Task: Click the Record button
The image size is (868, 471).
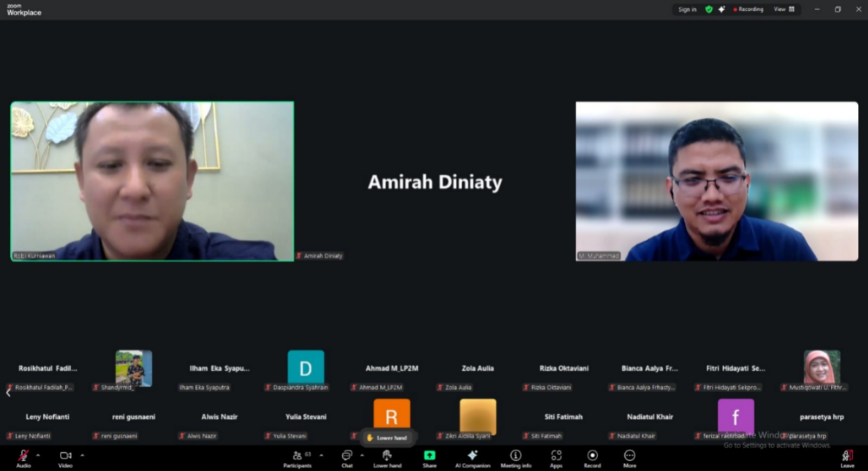Action: [592, 457]
